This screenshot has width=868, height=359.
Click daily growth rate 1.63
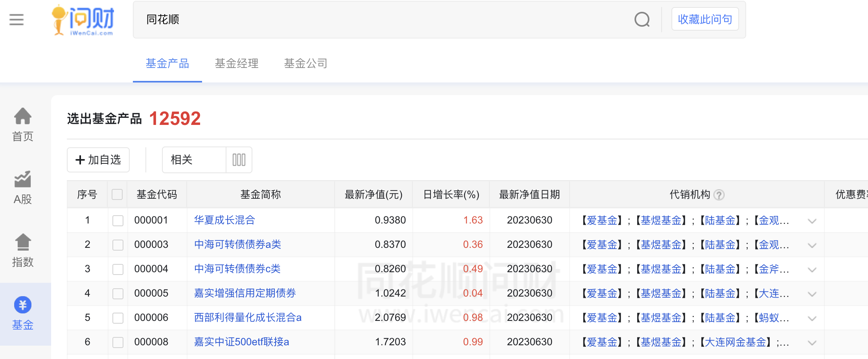pyautogui.click(x=473, y=220)
